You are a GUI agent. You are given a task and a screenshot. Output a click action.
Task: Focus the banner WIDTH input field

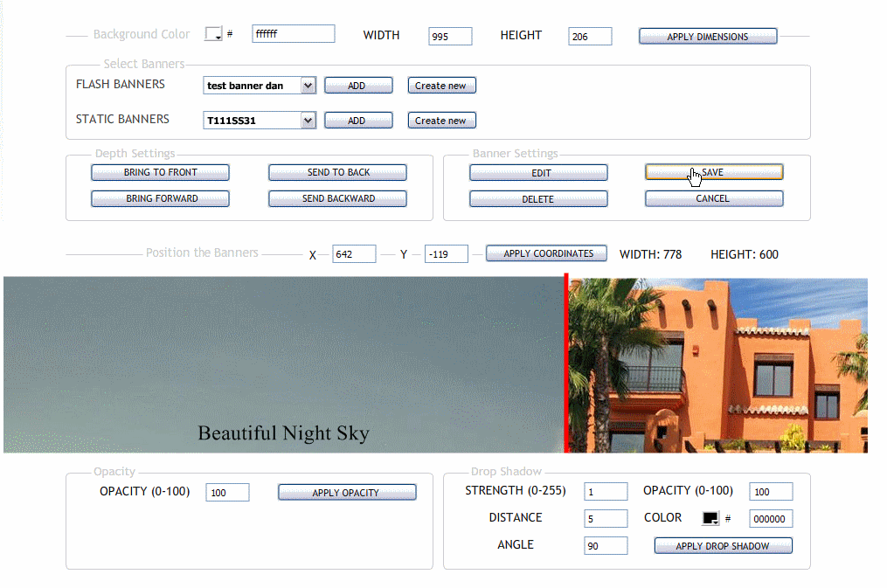[x=450, y=36]
